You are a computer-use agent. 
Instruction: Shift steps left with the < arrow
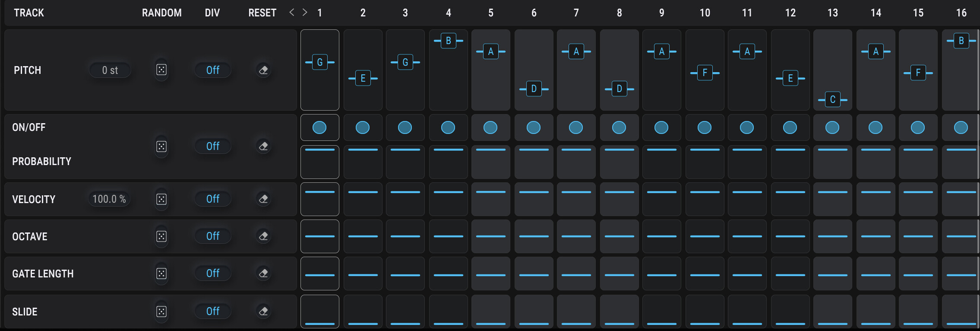pyautogui.click(x=292, y=13)
